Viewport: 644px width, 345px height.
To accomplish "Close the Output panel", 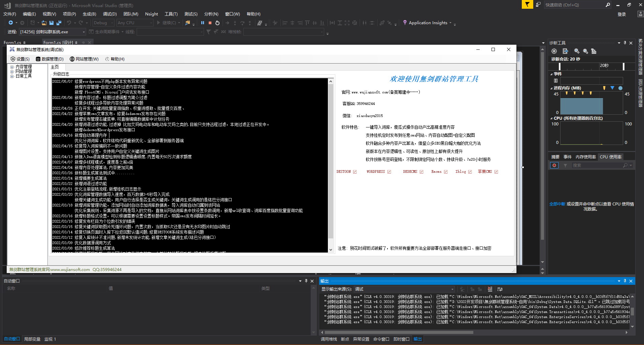I will click(631, 281).
